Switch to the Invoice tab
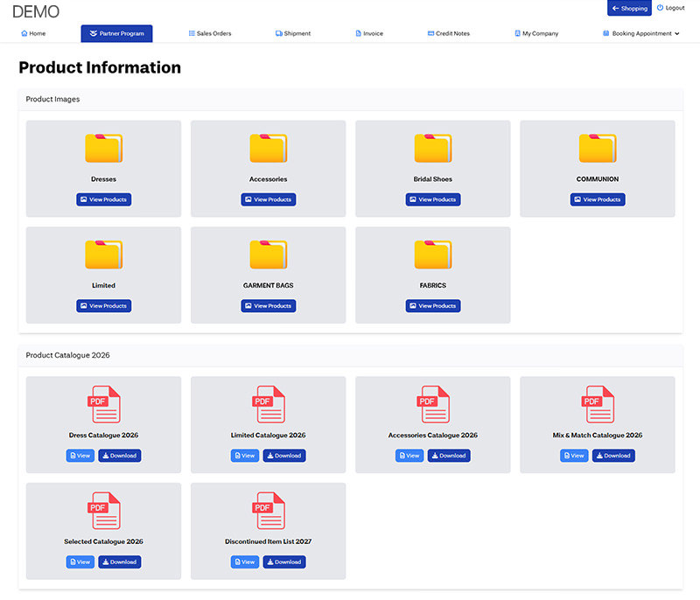 (369, 33)
